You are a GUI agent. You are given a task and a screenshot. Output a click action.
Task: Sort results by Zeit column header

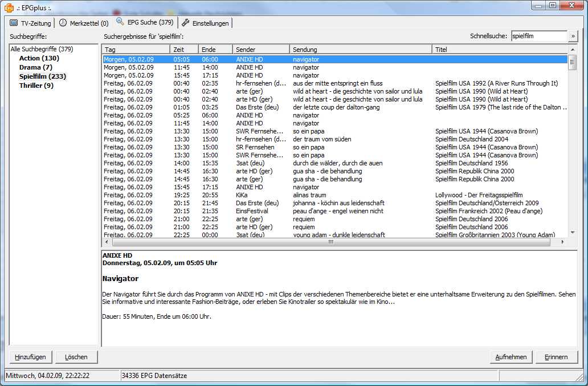coord(184,50)
